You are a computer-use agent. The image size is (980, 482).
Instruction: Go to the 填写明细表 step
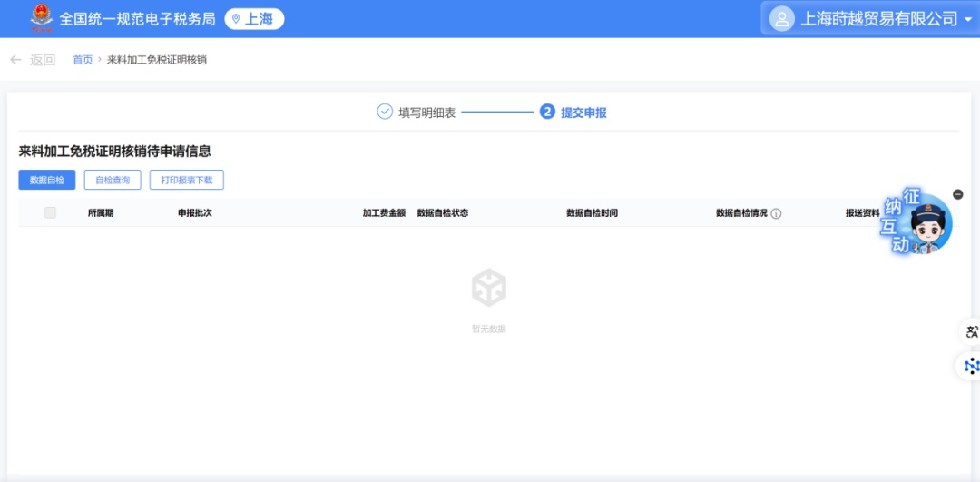pyautogui.click(x=426, y=113)
